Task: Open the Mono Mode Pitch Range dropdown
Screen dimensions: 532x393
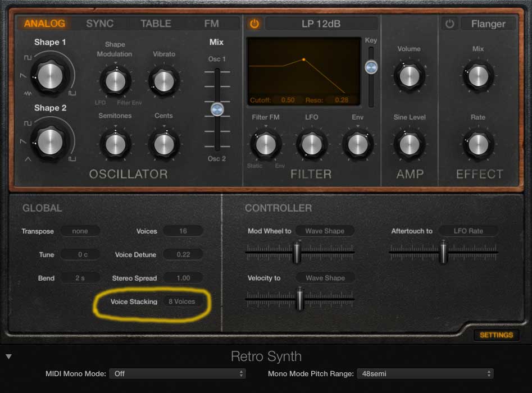Action: tap(425, 373)
